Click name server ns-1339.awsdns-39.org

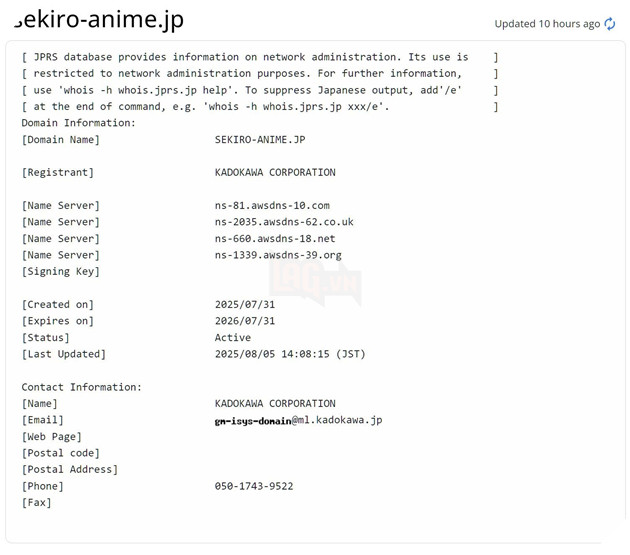click(278, 255)
